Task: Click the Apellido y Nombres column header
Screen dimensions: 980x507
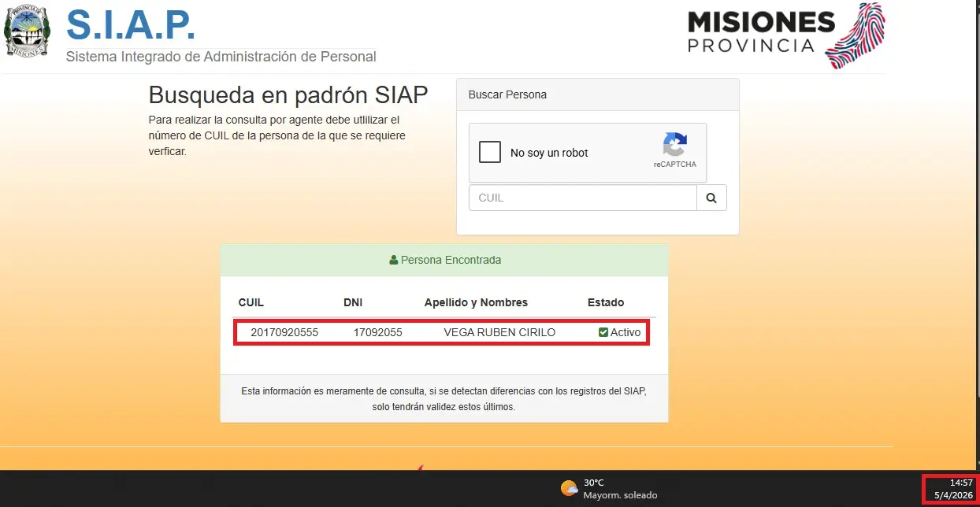Action: (x=476, y=302)
